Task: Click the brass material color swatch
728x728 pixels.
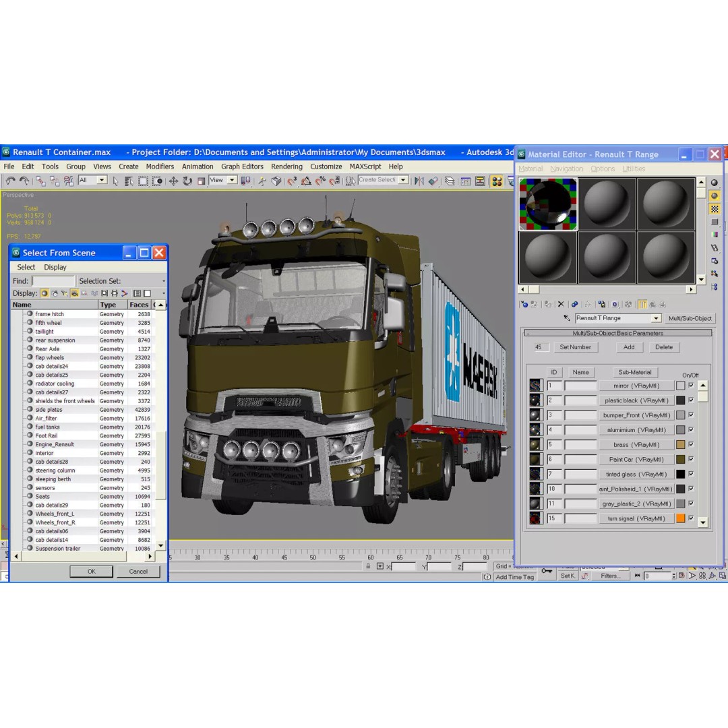Action: click(681, 445)
